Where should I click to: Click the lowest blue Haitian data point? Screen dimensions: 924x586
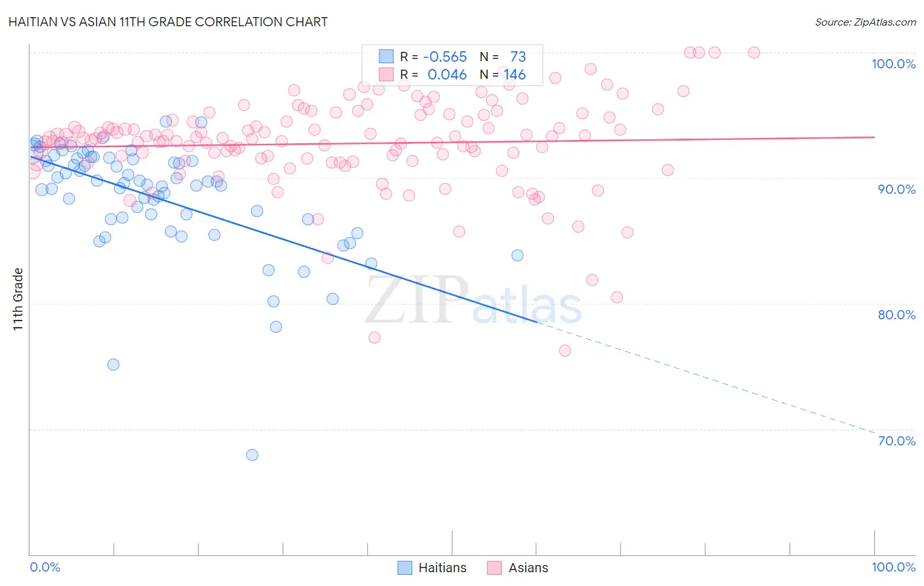(252, 455)
